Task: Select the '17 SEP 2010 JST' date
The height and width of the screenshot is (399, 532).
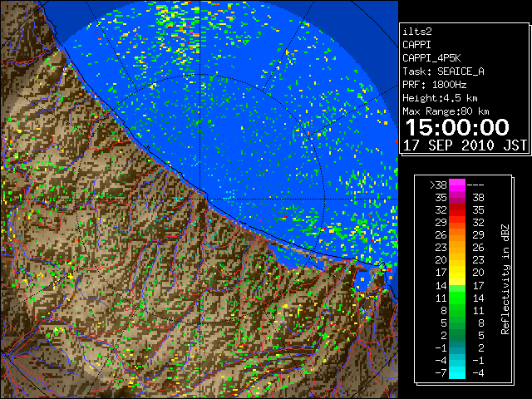Action: (465, 145)
